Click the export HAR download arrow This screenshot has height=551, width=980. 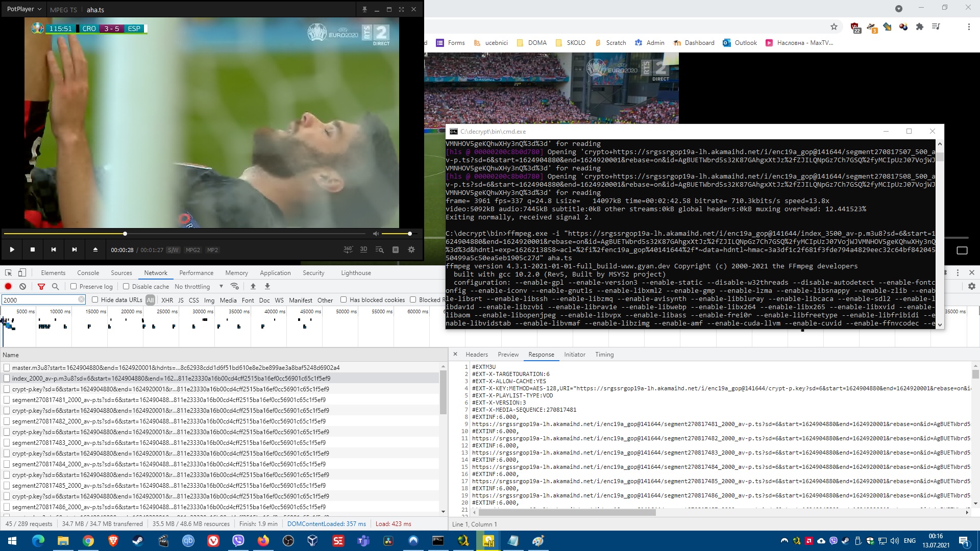pos(267,287)
